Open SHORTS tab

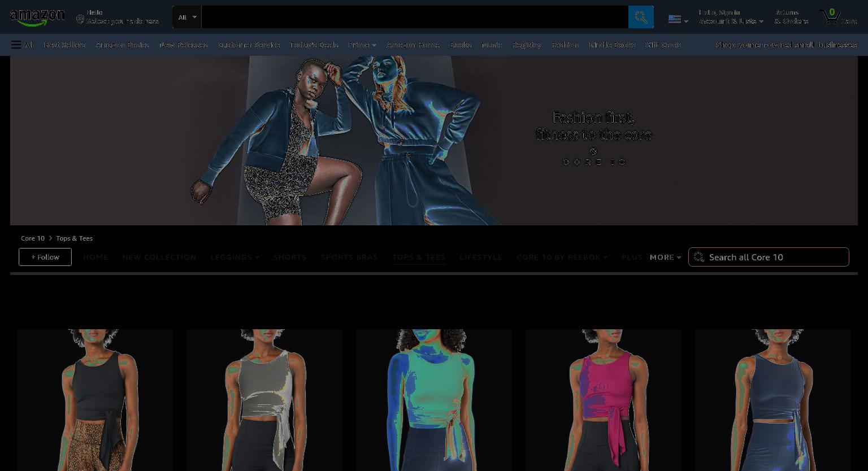click(290, 257)
